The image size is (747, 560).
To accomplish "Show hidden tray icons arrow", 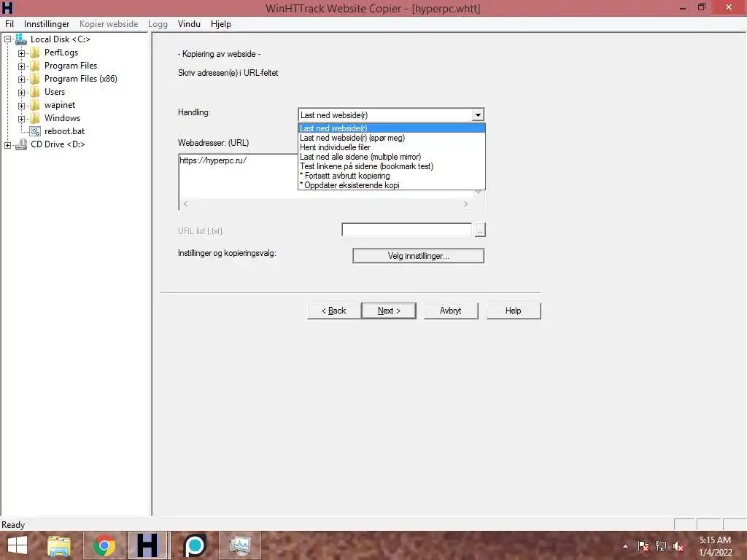I will click(x=625, y=546).
